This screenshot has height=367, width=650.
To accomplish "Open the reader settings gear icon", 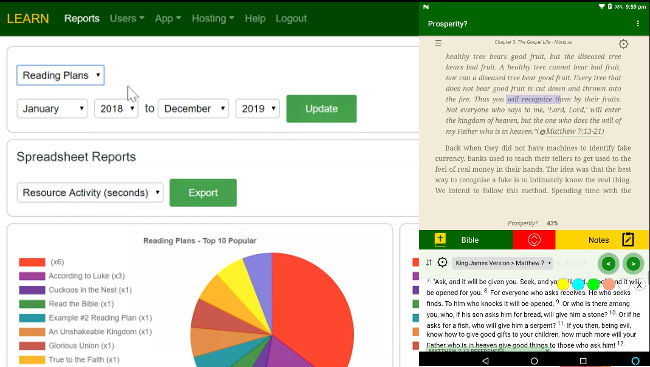I will (x=623, y=44).
